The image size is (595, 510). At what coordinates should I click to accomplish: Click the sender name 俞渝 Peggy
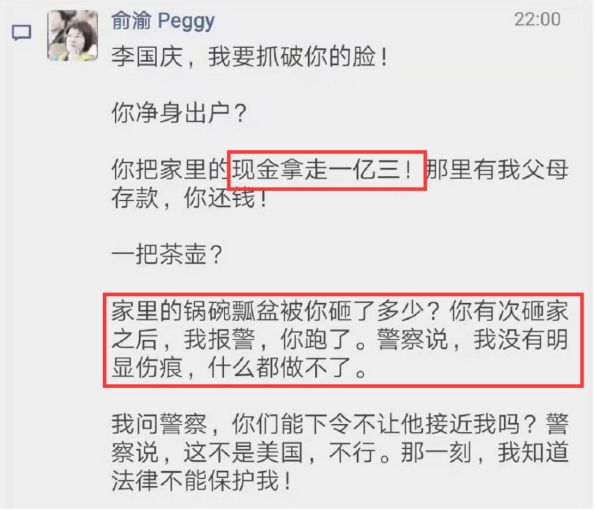tap(163, 20)
